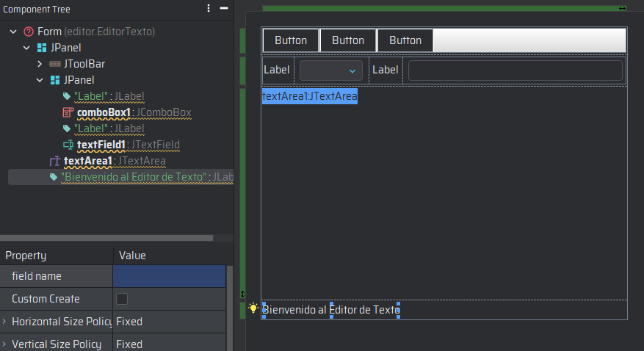Toggle the Custom Create checkbox
Viewport: 644px width, 351px height.
[x=122, y=299]
